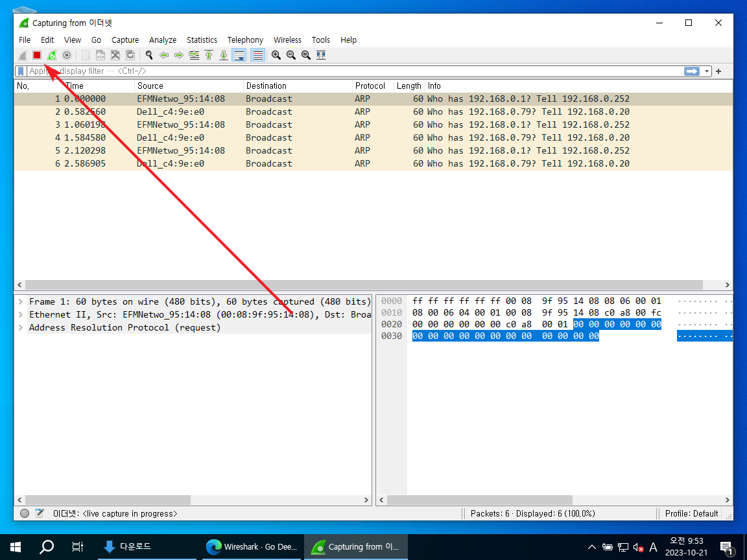The width and height of the screenshot is (747, 560).
Task: Sort by Source column header
Action: click(189, 86)
